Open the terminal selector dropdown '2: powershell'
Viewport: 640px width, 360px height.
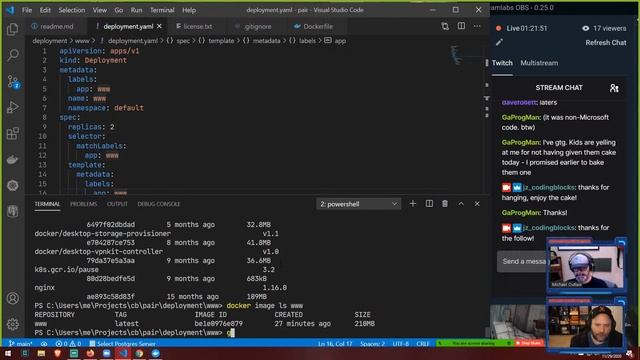coord(358,204)
